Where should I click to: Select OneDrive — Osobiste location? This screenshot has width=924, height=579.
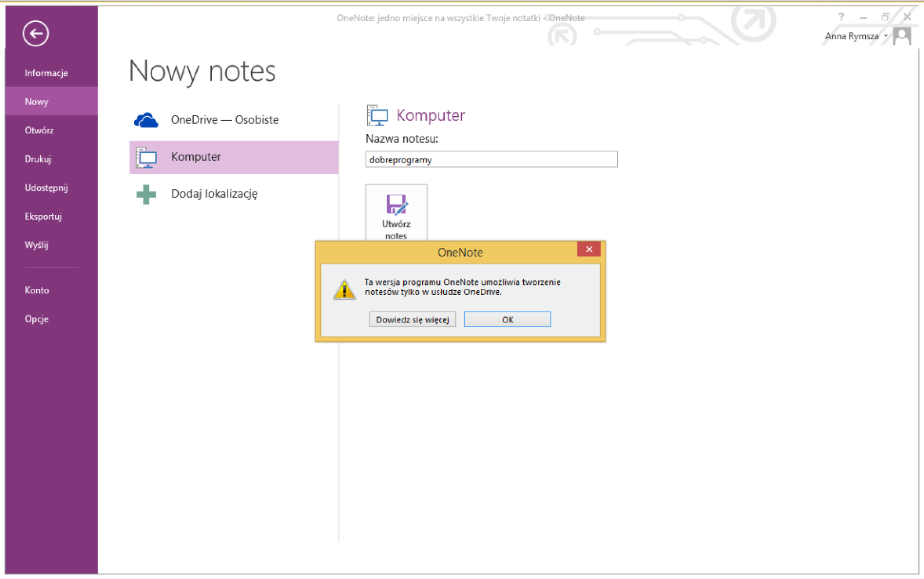pyautogui.click(x=234, y=120)
